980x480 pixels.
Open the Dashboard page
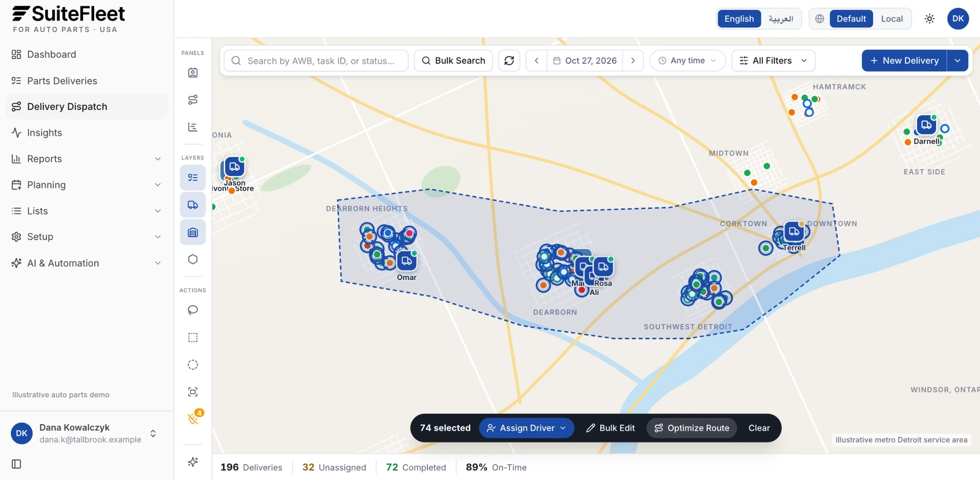coord(86,54)
